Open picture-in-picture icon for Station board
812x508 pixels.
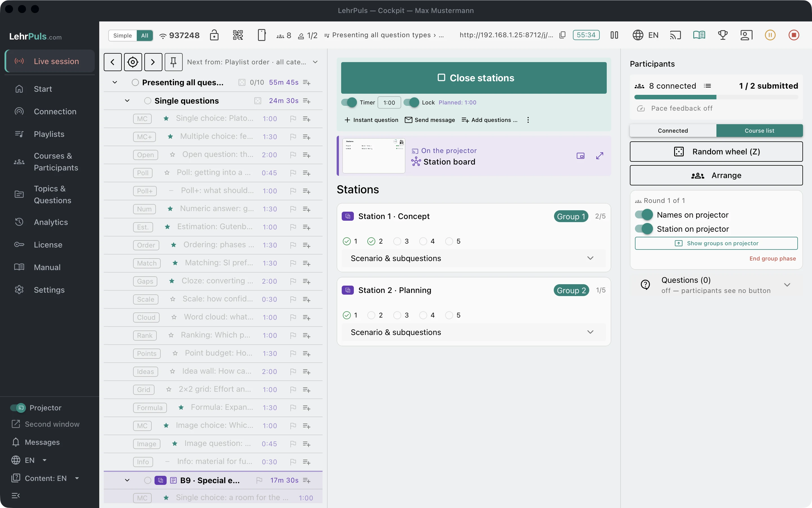(581, 156)
